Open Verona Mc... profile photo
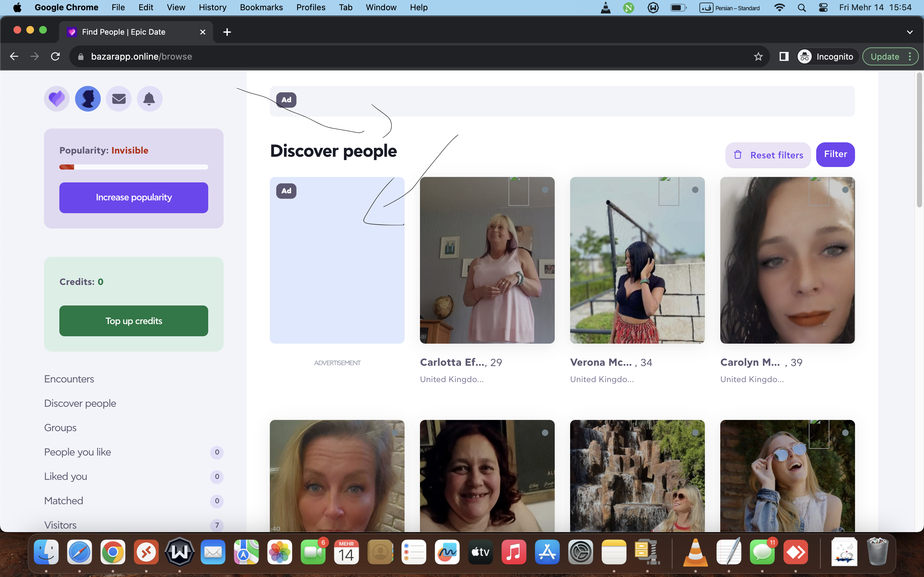This screenshot has height=577, width=924. (x=637, y=260)
